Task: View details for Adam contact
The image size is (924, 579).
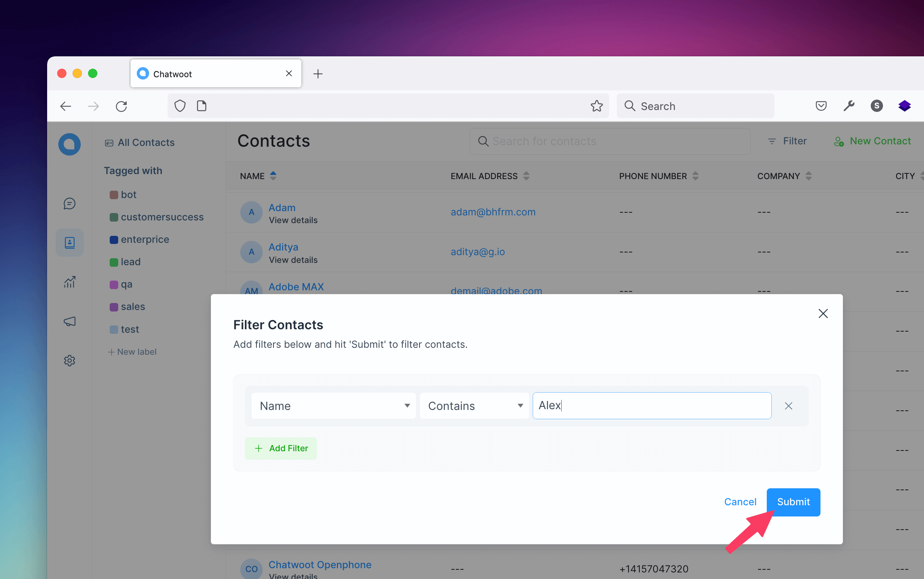Action: click(292, 220)
